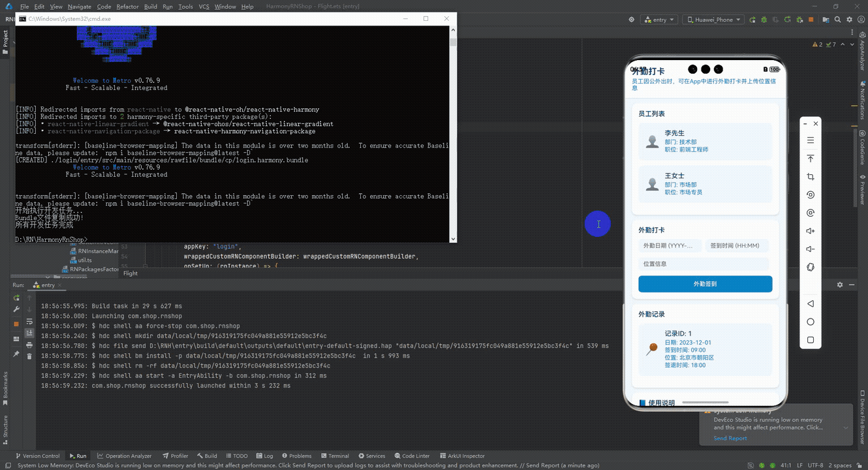Click the emulator crop screenshot icon
This screenshot has width=868, height=470.
[811, 177]
